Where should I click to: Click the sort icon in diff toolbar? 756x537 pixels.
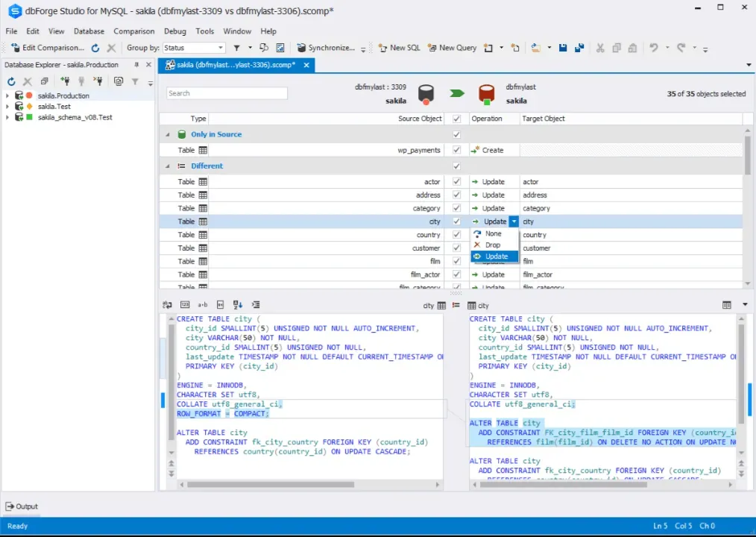238,305
